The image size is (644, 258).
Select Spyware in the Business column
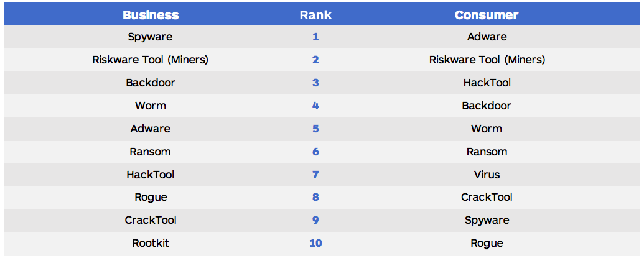(x=150, y=37)
